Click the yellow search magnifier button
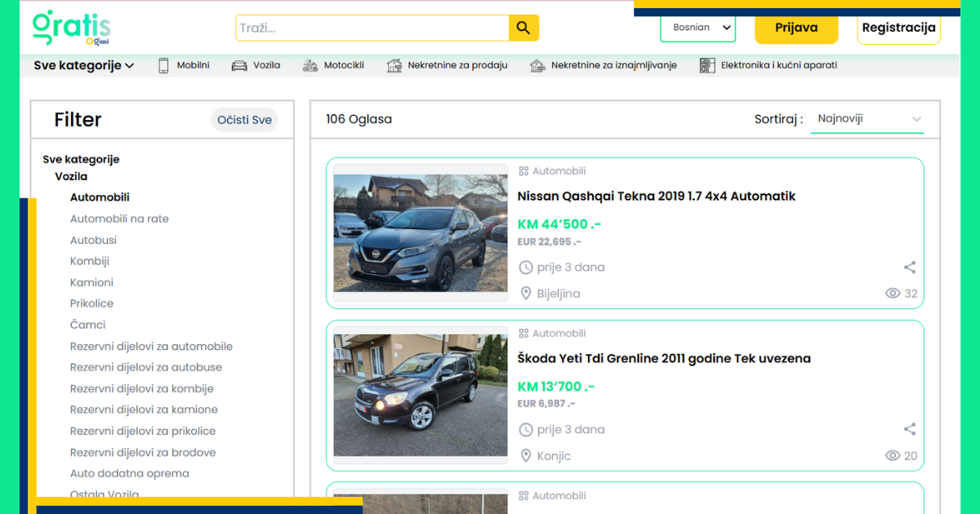This screenshot has width=980, height=514. (x=524, y=28)
